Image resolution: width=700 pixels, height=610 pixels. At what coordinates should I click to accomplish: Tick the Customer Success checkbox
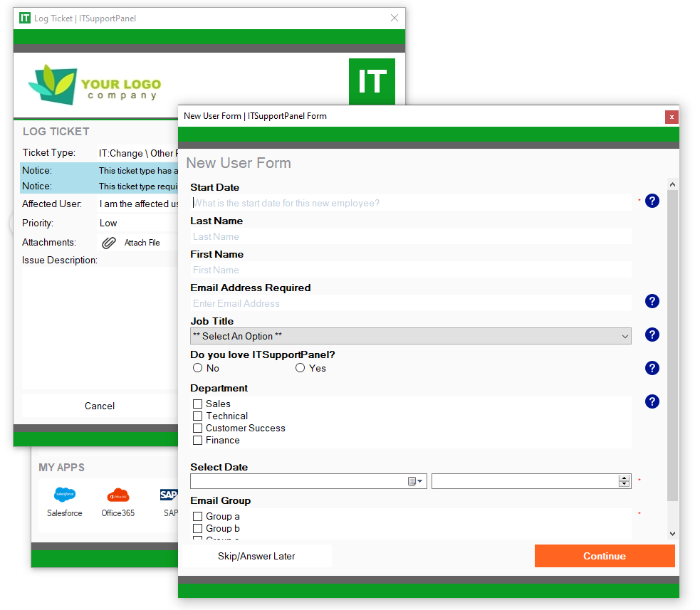198,428
